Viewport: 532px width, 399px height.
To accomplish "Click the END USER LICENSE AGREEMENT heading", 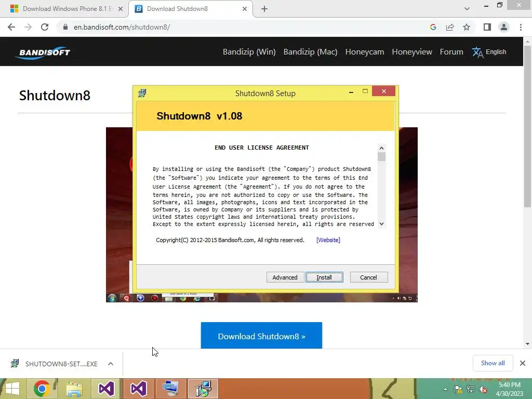I will tap(262, 148).
